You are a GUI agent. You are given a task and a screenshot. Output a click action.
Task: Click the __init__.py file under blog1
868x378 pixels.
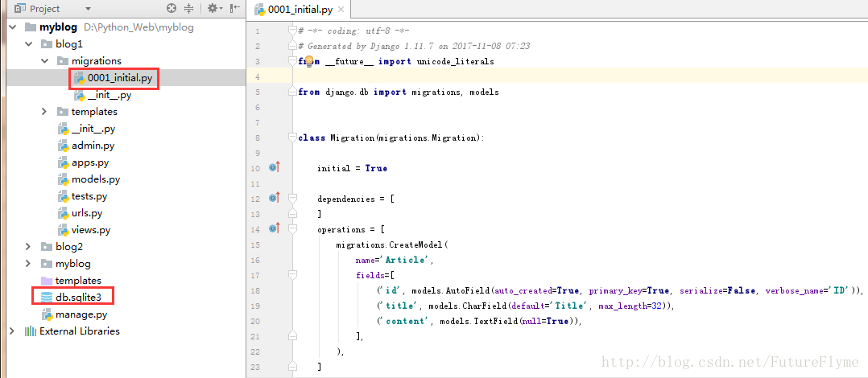pyautogui.click(x=93, y=129)
